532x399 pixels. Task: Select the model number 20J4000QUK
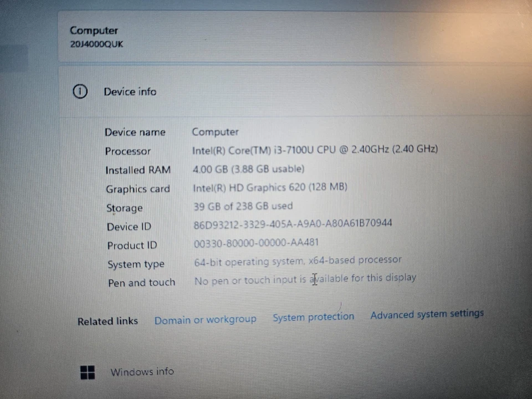[96, 44]
